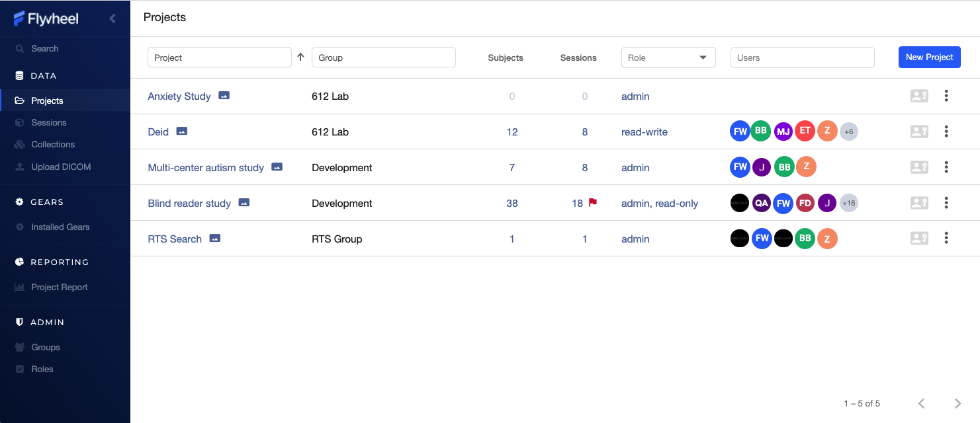Open the permissions icon for the Deid project
Screen dimensions: 980x423
point(919,132)
